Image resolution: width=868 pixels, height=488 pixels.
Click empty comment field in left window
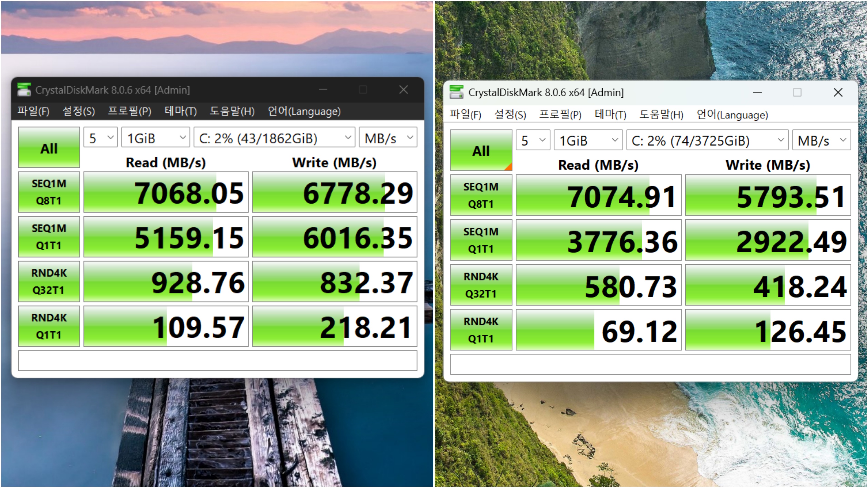pyautogui.click(x=217, y=361)
